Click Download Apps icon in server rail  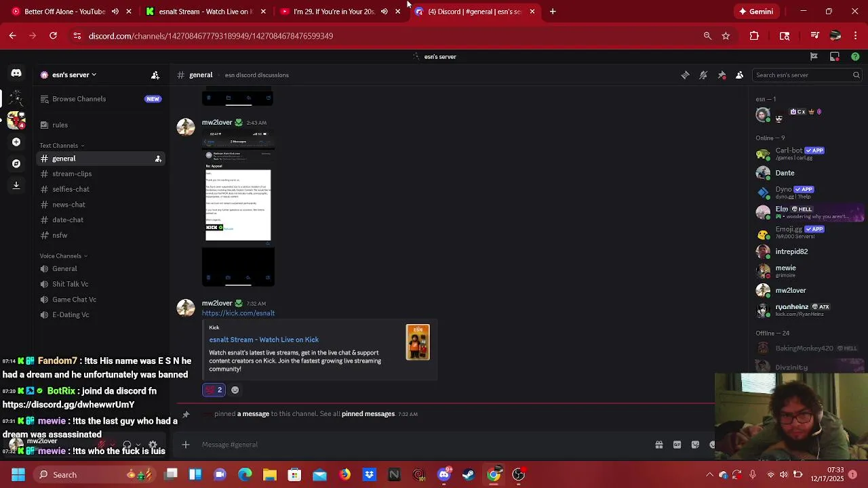[16, 185]
